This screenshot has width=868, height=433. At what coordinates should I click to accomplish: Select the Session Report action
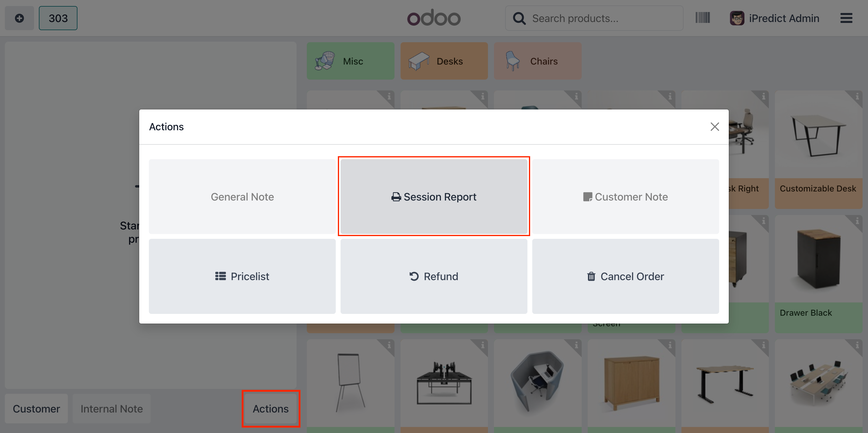tap(434, 197)
